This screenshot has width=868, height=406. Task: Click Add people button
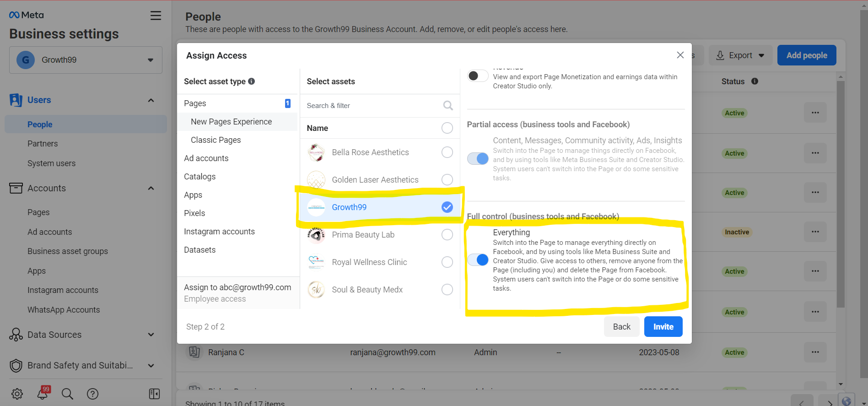[806, 55]
